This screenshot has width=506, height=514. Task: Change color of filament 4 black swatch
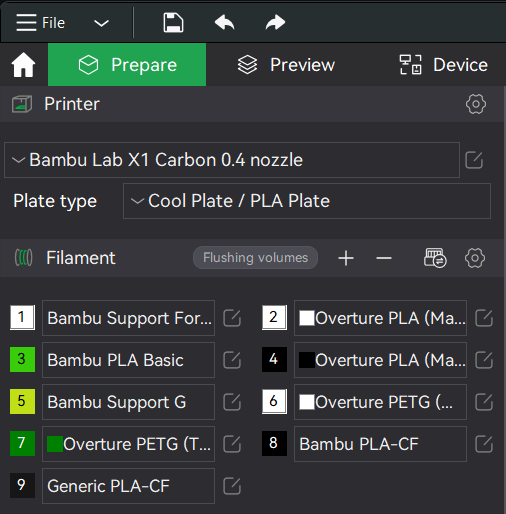[274, 359]
